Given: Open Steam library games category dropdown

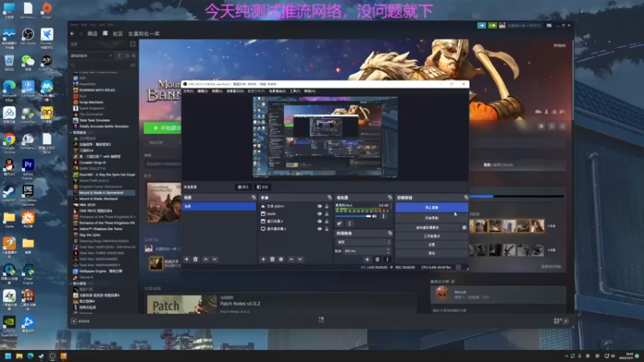Looking at the screenshot, I should pyautogui.click(x=91, y=56).
